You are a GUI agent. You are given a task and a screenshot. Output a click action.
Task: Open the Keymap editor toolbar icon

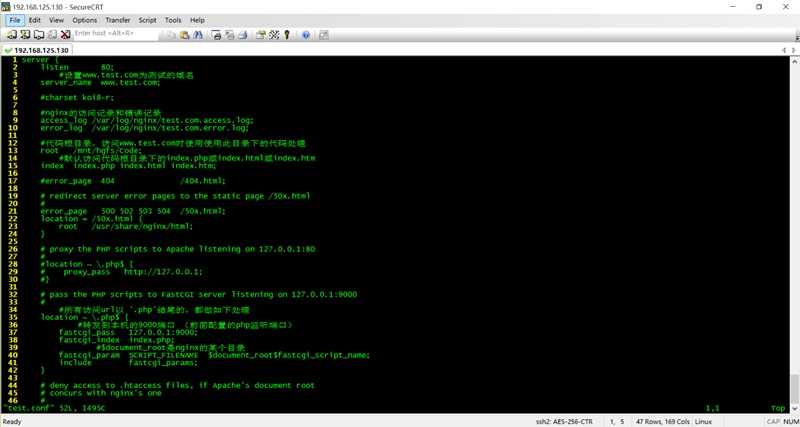coord(274,35)
